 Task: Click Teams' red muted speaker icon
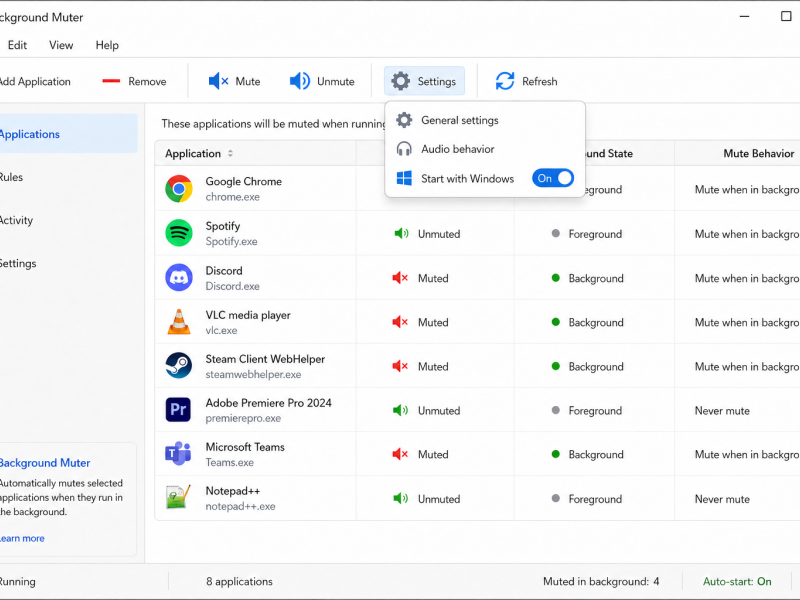tap(400, 454)
